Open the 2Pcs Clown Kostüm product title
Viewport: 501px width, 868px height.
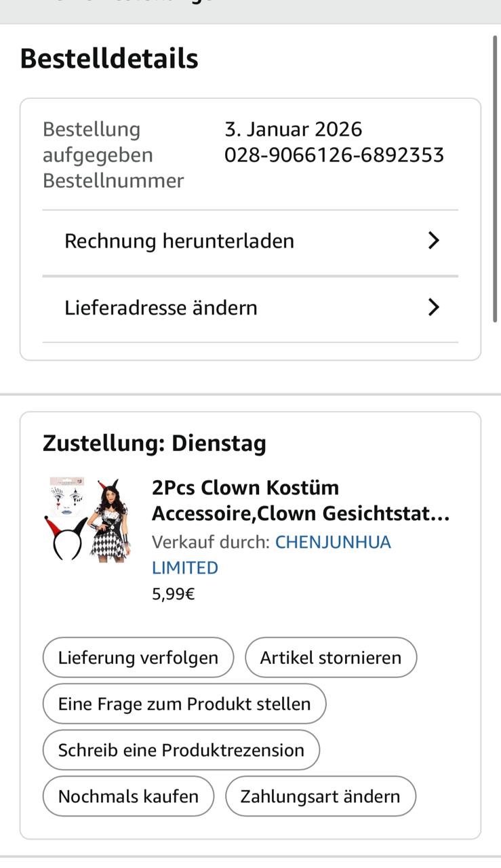click(300, 500)
